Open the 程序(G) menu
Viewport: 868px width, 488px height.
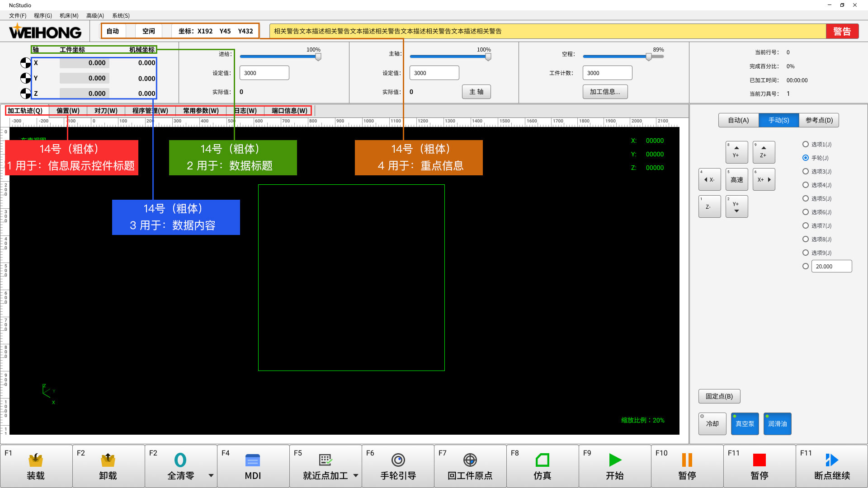[x=43, y=15]
